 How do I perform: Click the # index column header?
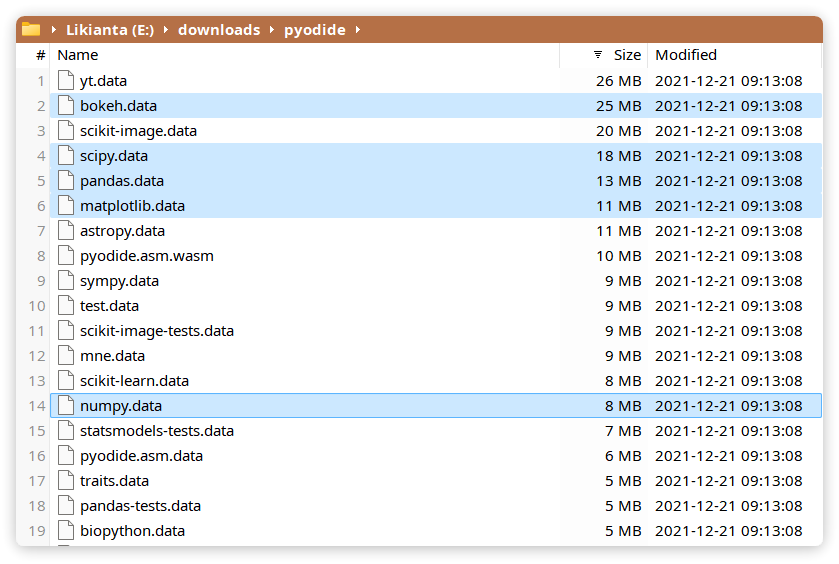tap(41, 55)
